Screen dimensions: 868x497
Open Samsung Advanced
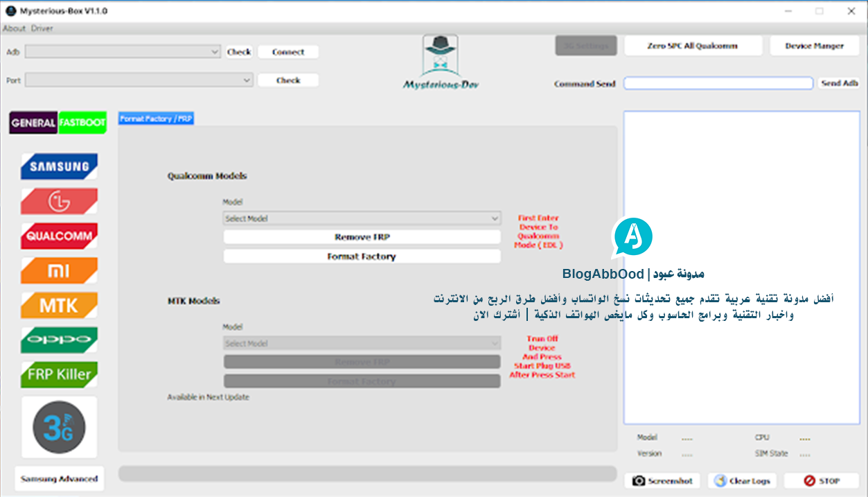[x=59, y=479]
